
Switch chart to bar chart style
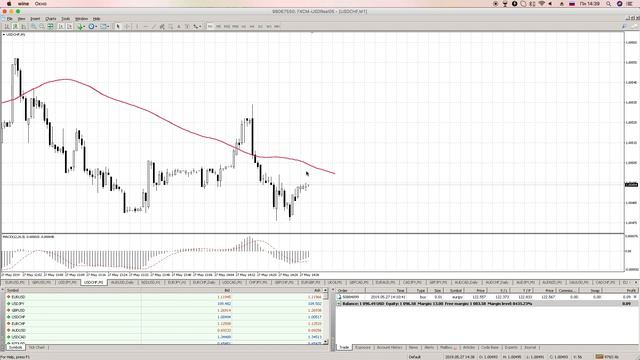pos(7,27)
